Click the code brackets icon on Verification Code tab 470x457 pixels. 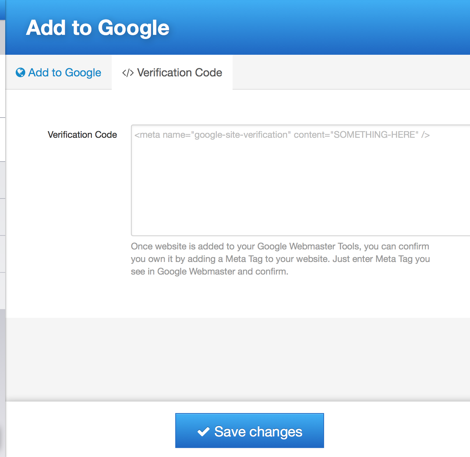[128, 73]
